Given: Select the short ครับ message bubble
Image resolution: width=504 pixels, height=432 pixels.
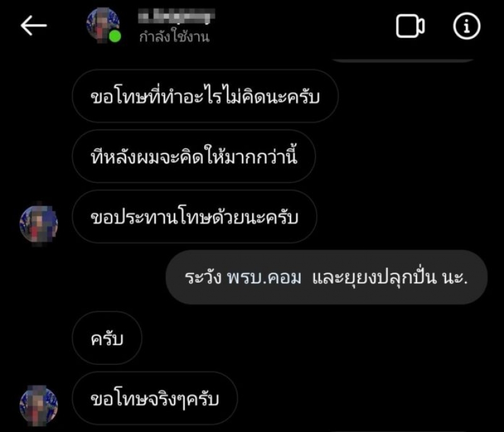Looking at the screenshot, I should [107, 338].
